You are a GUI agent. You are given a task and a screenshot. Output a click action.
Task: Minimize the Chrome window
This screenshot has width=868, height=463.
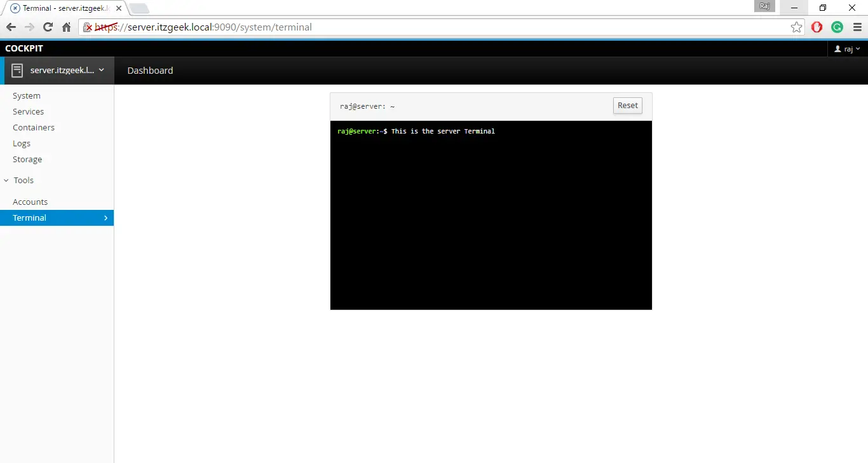click(x=794, y=8)
